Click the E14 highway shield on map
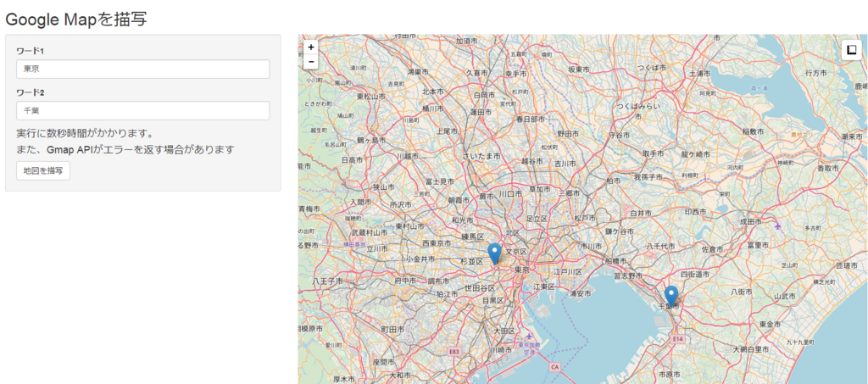The width and height of the screenshot is (868, 384). coord(676,338)
